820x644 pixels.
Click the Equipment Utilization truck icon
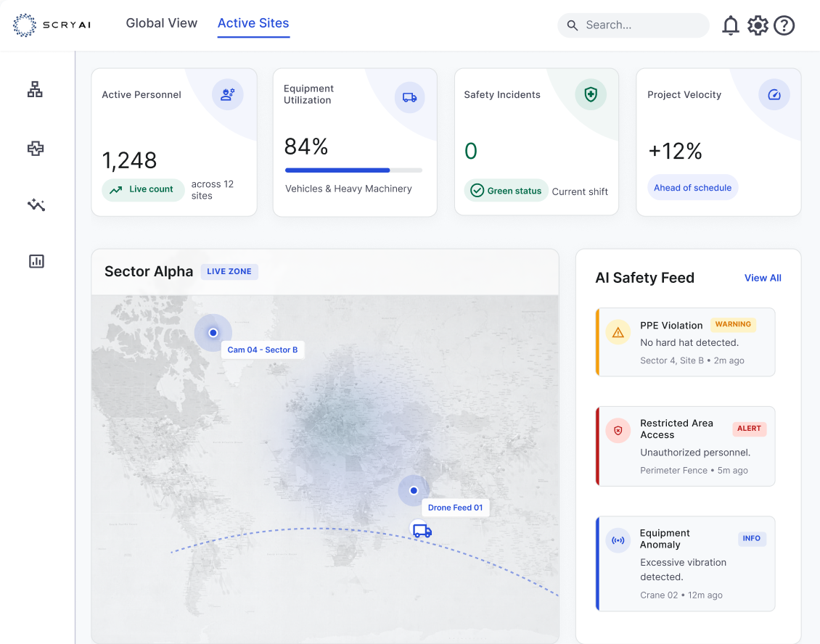coord(409,97)
